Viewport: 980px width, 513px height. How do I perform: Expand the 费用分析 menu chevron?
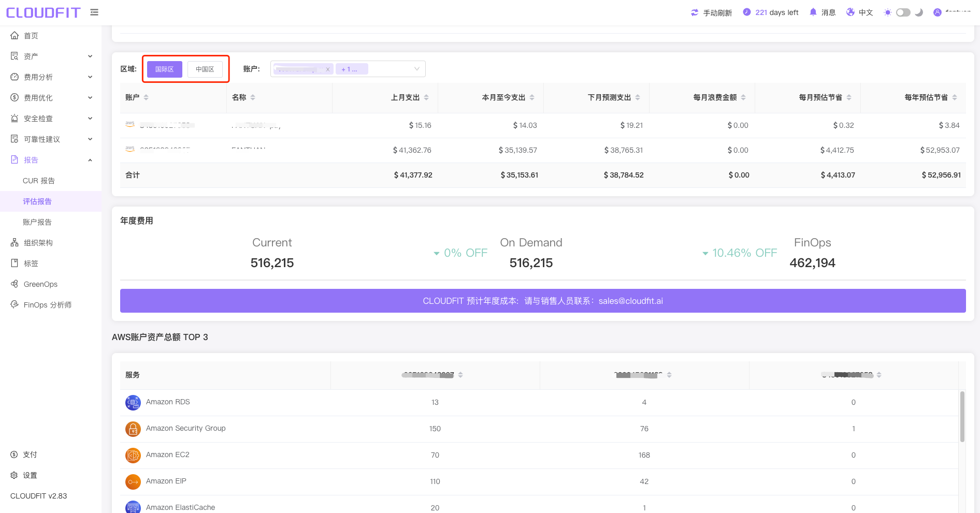90,77
